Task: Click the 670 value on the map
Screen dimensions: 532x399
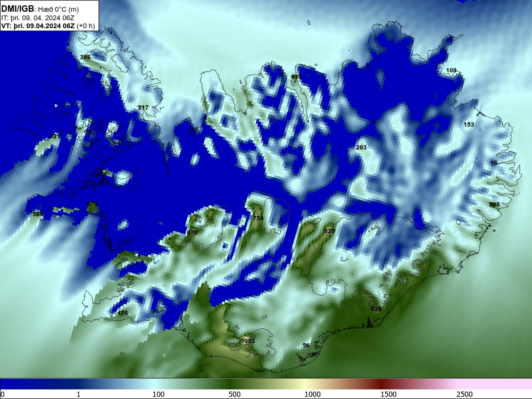Action: click(192, 233)
